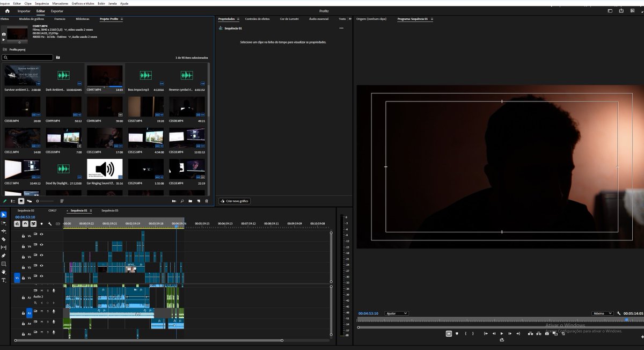Click the Criar novo gráfico button
644x350 pixels.
pos(235,201)
